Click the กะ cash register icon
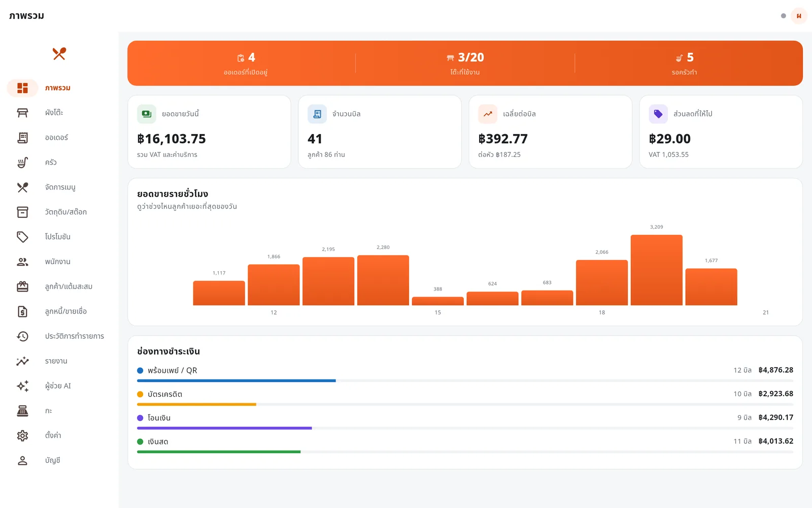The image size is (812, 508). [22, 411]
